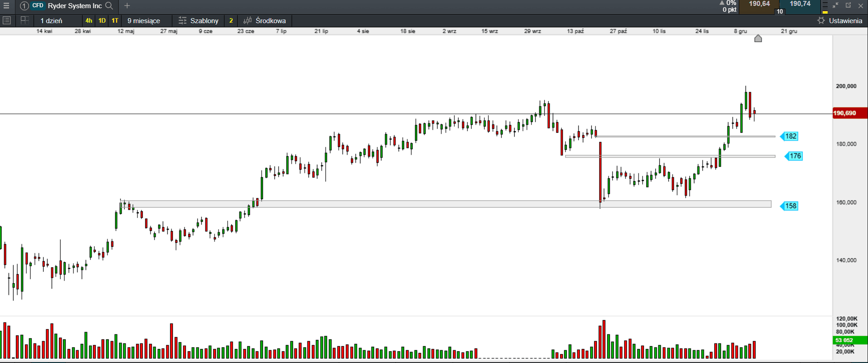Click the 158 price level label
The width and height of the screenshot is (868, 363).
(790, 206)
